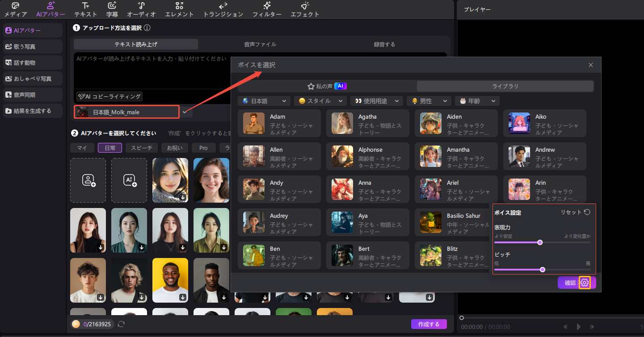
Task: Switch to テキスト読み上げ tab
Action: 136,44
